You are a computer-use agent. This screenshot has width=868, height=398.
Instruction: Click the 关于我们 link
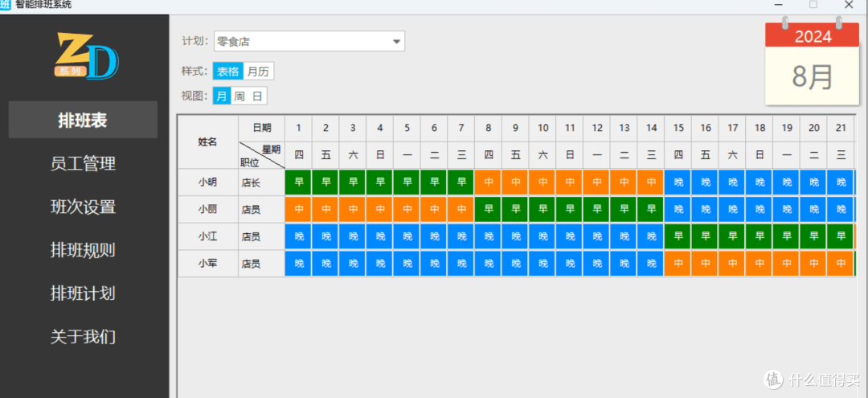click(83, 337)
